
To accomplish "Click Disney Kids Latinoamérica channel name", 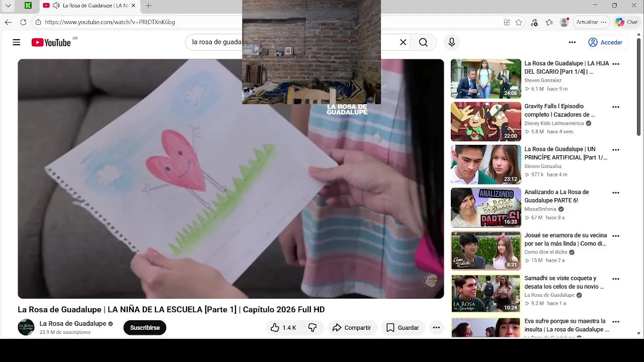I will click(554, 123).
